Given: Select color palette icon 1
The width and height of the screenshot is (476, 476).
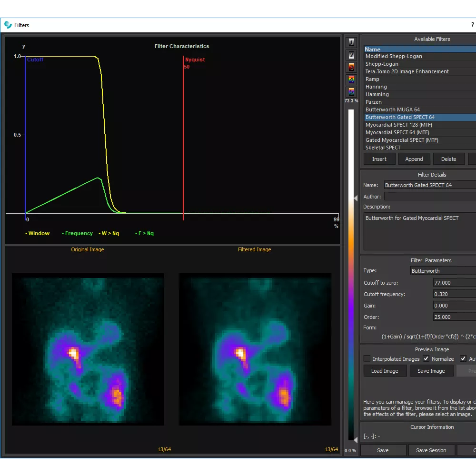Looking at the screenshot, I should (351, 42).
